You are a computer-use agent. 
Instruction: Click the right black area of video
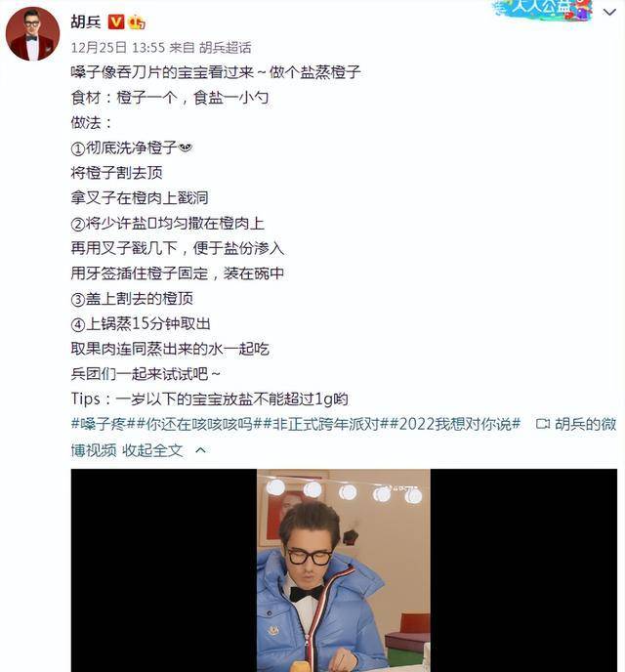pyautogui.click(x=523, y=570)
